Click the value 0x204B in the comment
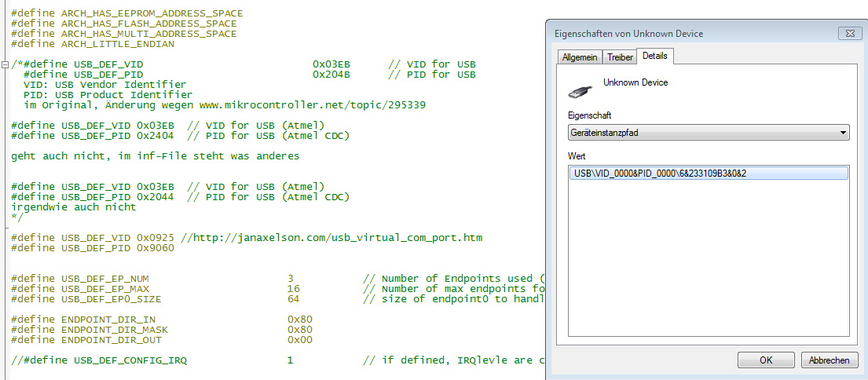Screen dimensions: 868x380 click(331, 74)
